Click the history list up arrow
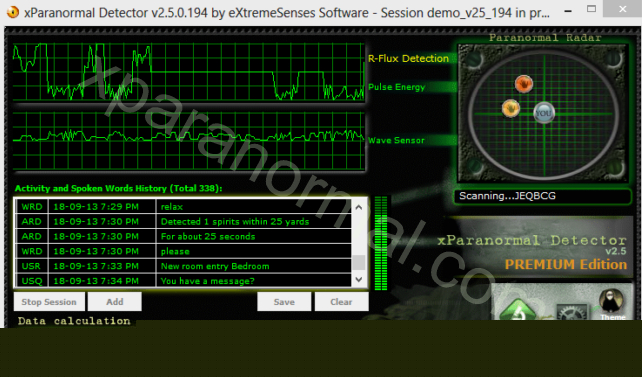 (359, 207)
